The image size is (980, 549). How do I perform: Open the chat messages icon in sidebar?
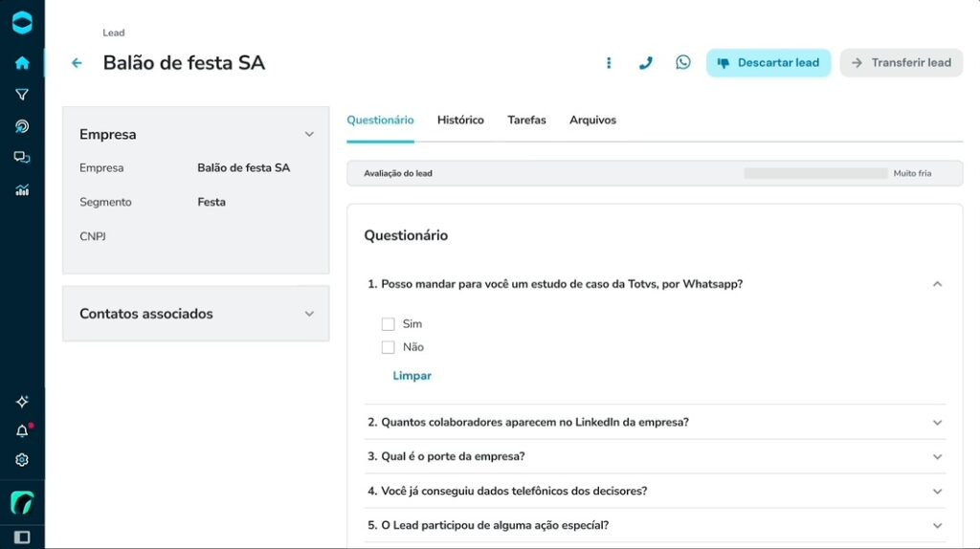[22, 158]
